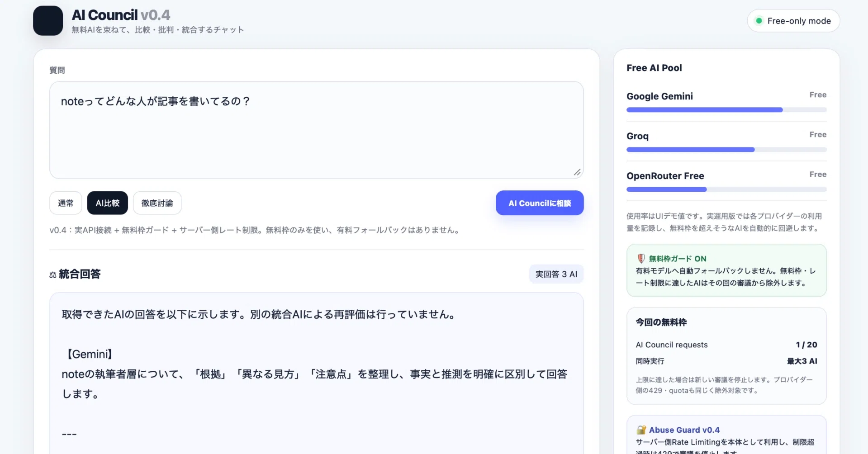Click the dark AI Council logo icon
The width and height of the screenshot is (868, 454).
48,21
